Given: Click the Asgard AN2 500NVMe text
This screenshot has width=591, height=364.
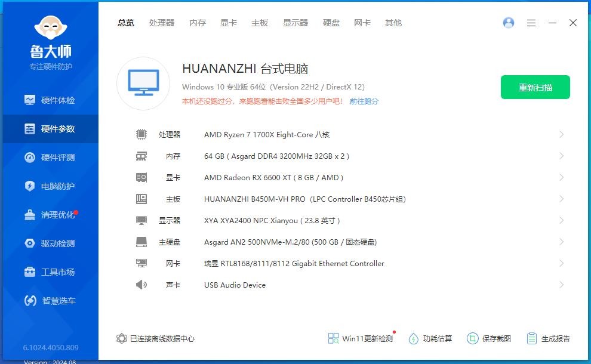Looking at the screenshot, I should coord(291,242).
